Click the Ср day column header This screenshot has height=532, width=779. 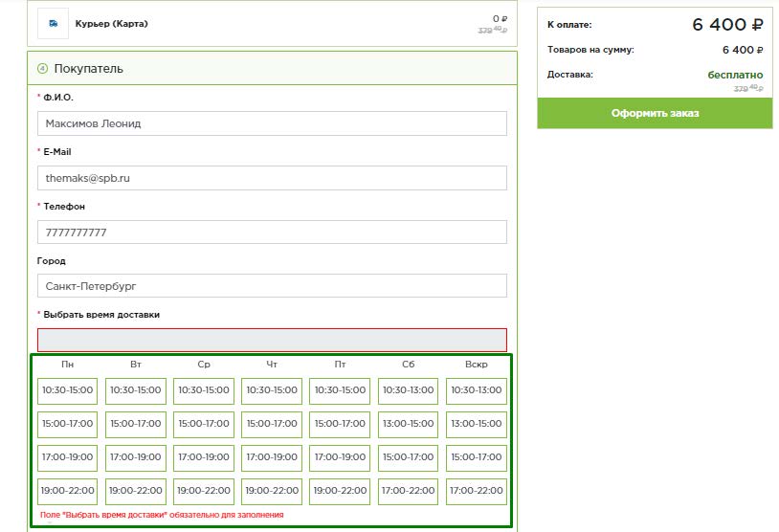pos(204,365)
